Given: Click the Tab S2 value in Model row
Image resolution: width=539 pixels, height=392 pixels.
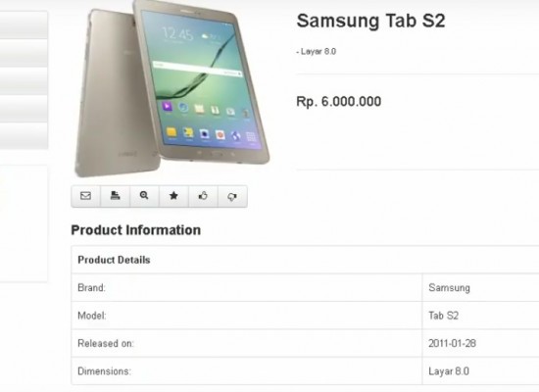Looking at the screenshot, I should pos(443,316).
